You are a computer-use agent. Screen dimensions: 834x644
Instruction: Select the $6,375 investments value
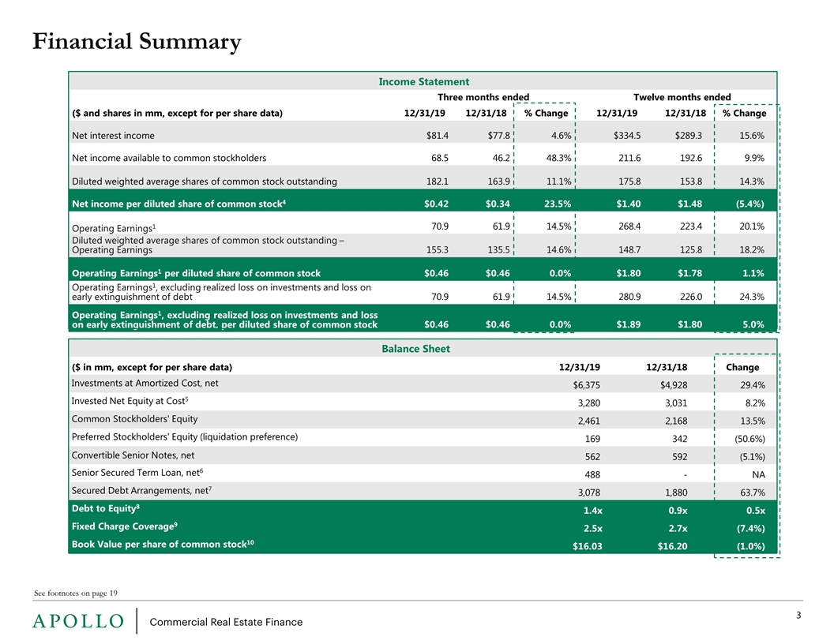pyautogui.click(x=586, y=385)
